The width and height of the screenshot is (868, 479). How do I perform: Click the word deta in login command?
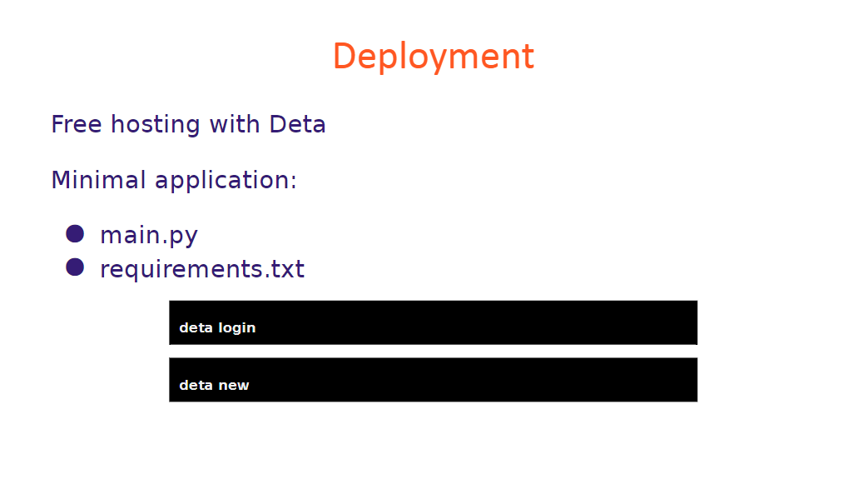click(196, 328)
